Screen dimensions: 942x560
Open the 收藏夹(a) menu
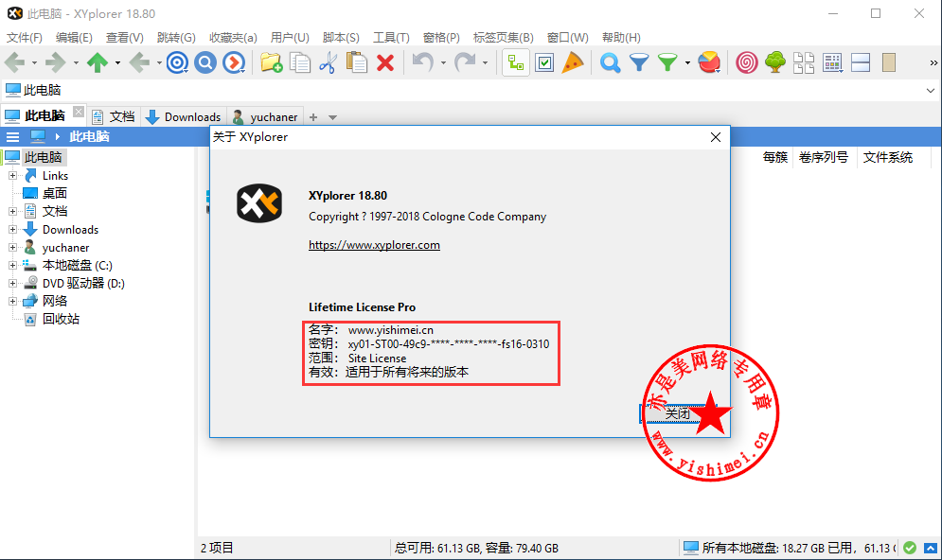pyautogui.click(x=233, y=37)
